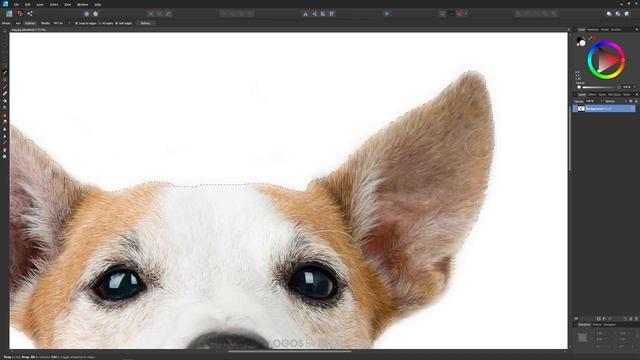Switch to the Stroke panel tab

(604, 29)
